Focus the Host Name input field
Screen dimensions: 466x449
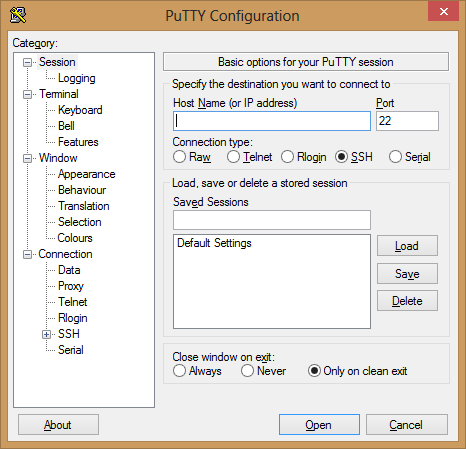272,121
